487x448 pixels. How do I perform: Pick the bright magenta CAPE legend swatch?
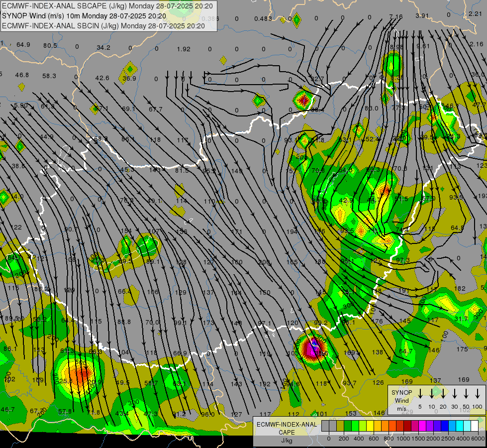tap(422, 426)
